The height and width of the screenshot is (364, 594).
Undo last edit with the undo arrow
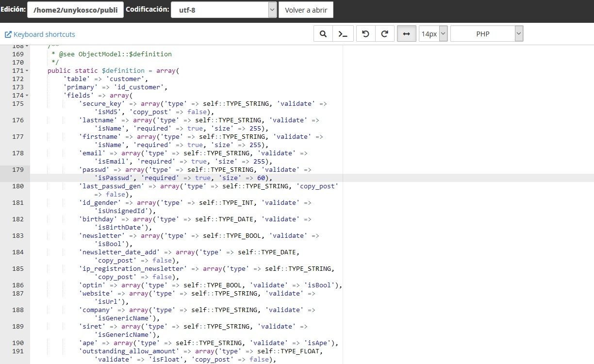pos(365,34)
